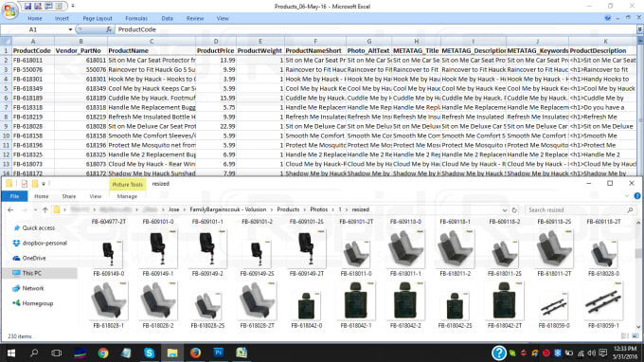644x362 pixels.
Task: Click the Photos breadcrumb in address bar
Action: click(x=319, y=209)
